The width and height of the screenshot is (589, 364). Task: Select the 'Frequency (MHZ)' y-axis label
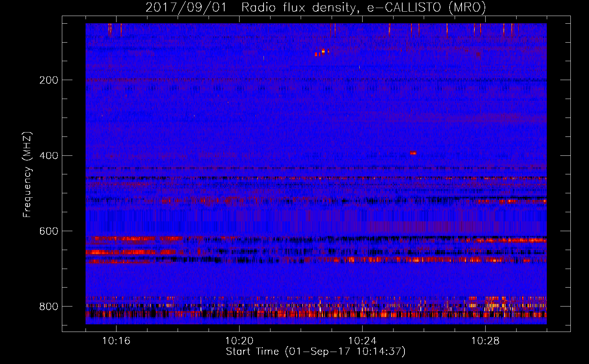(27, 175)
